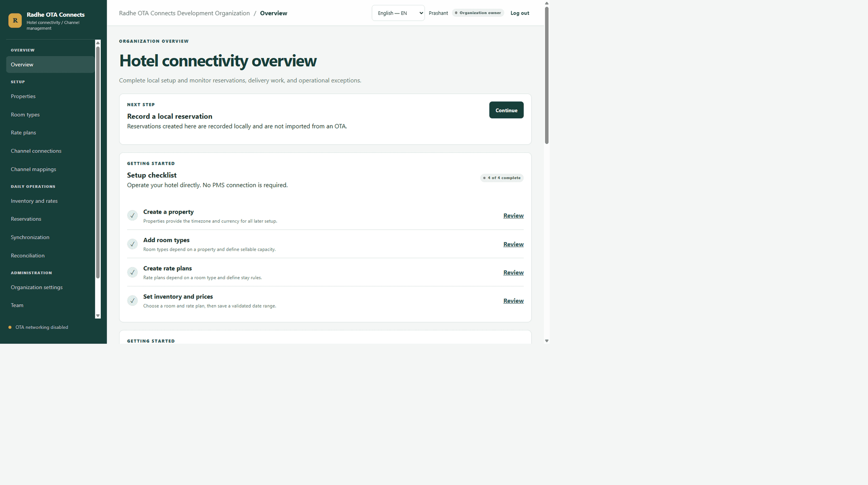Select Rate plans in the sidebar

(50, 133)
